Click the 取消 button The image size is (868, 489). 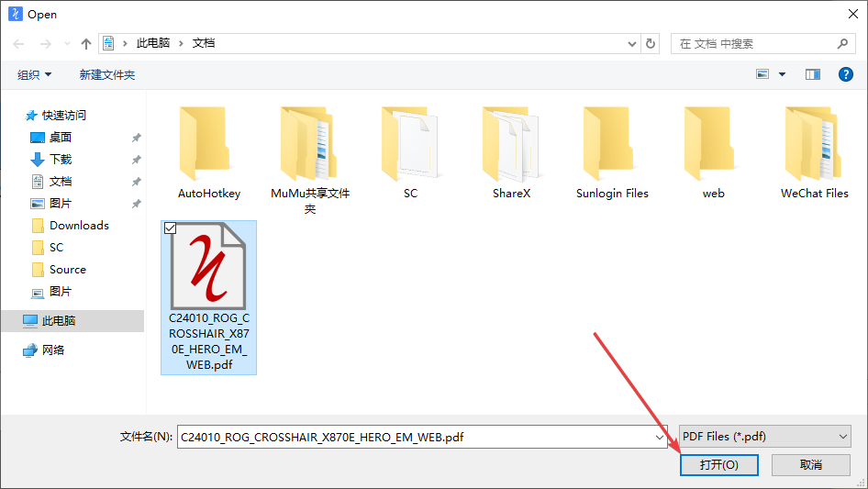pos(811,464)
